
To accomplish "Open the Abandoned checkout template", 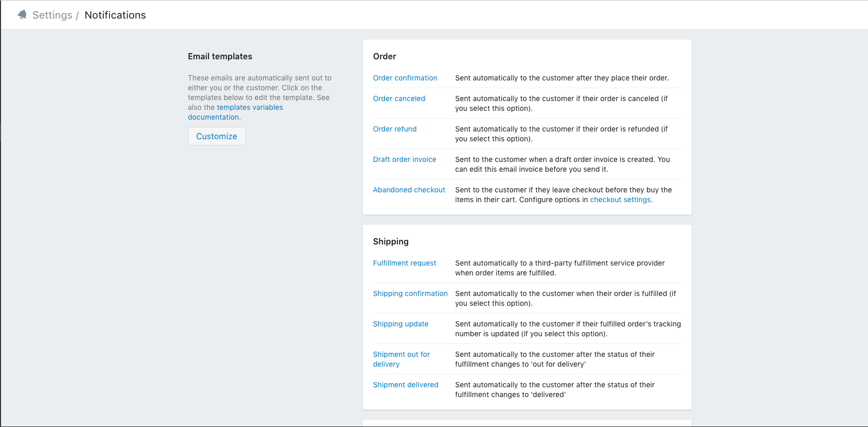I will [x=409, y=190].
